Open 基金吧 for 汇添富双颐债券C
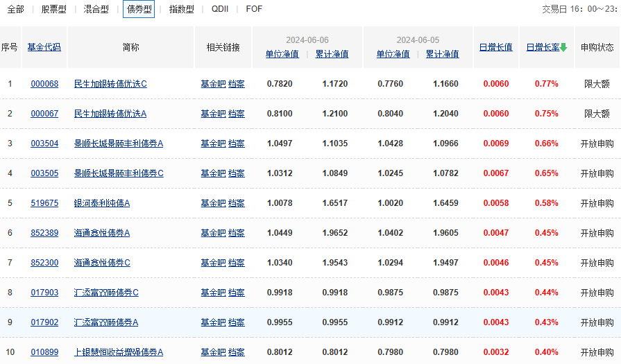This screenshot has height=364, width=621. click(x=213, y=293)
